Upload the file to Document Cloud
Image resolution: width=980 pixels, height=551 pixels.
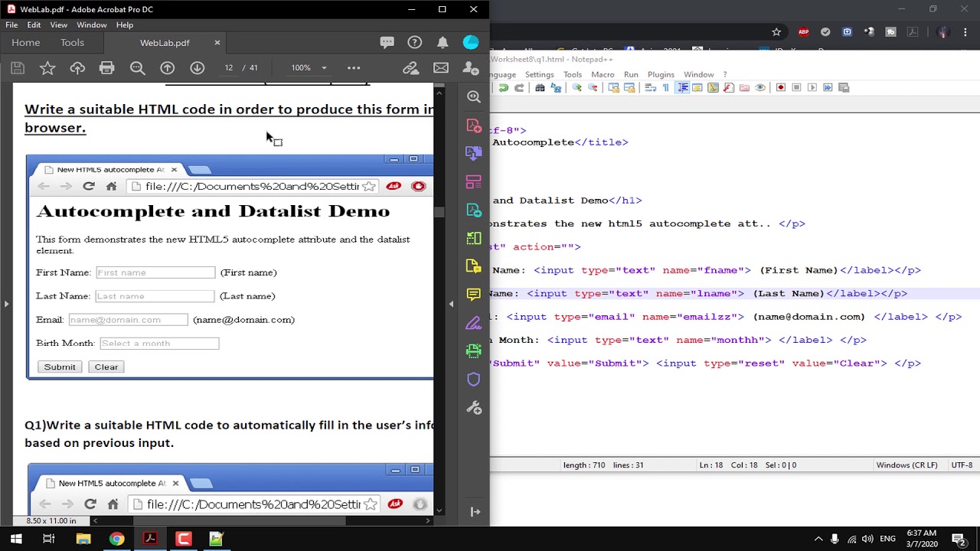click(77, 68)
